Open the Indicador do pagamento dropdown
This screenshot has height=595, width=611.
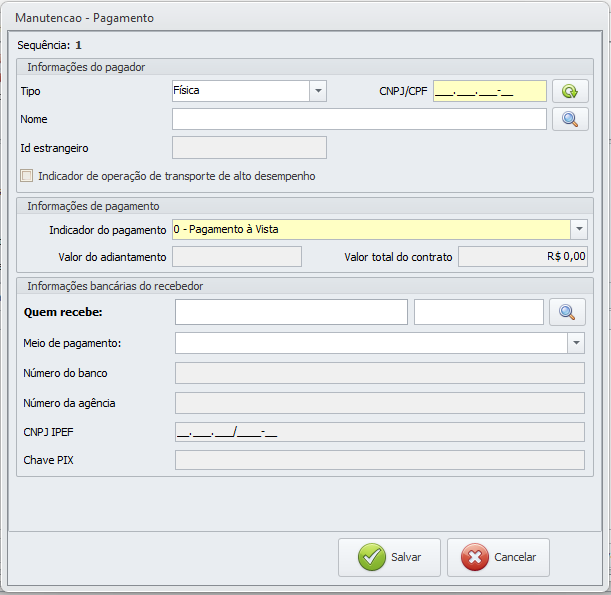[578, 229]
